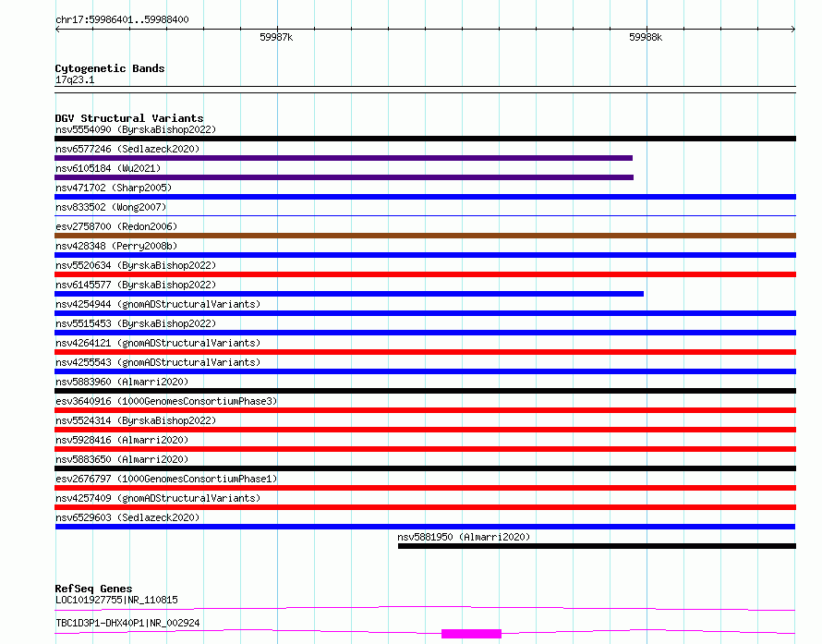822x644 pixels.
Task: Select the red nsv5524314 variant bar
Action: click(425, 430)
